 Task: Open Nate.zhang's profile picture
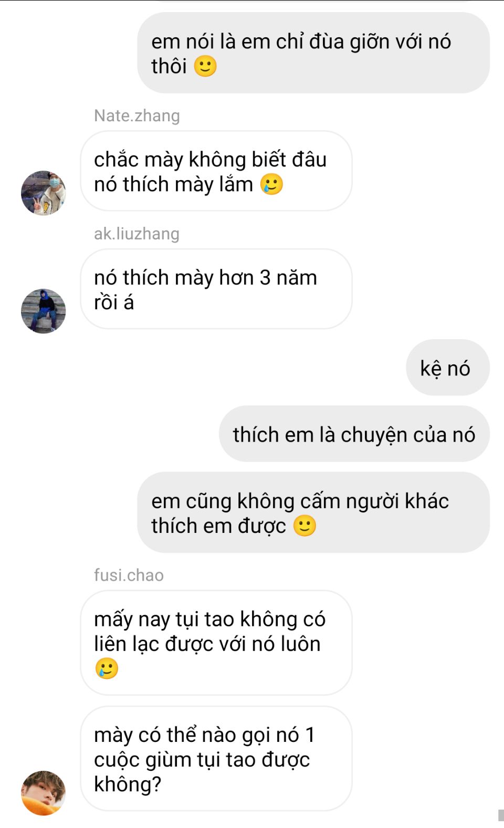pyautogui.click(x=43, y=193)
